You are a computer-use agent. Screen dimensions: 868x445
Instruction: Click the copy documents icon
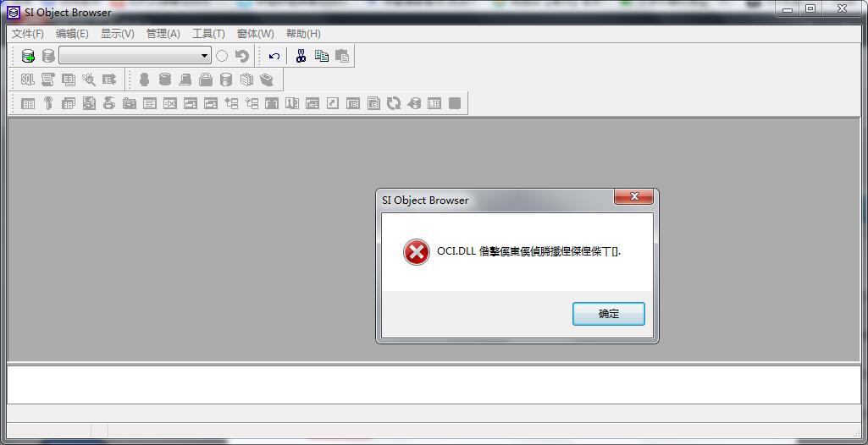(x=322, y=56)
